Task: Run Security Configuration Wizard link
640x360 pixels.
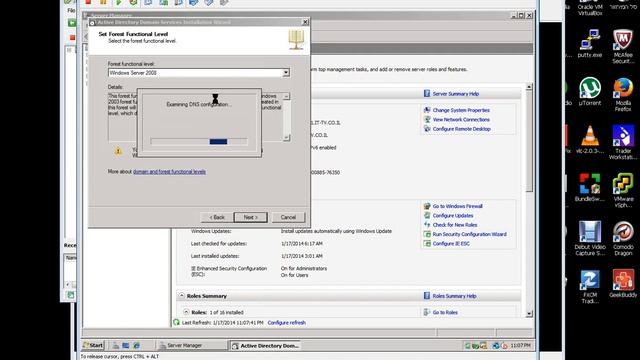Action: click(x=469, y=234)
